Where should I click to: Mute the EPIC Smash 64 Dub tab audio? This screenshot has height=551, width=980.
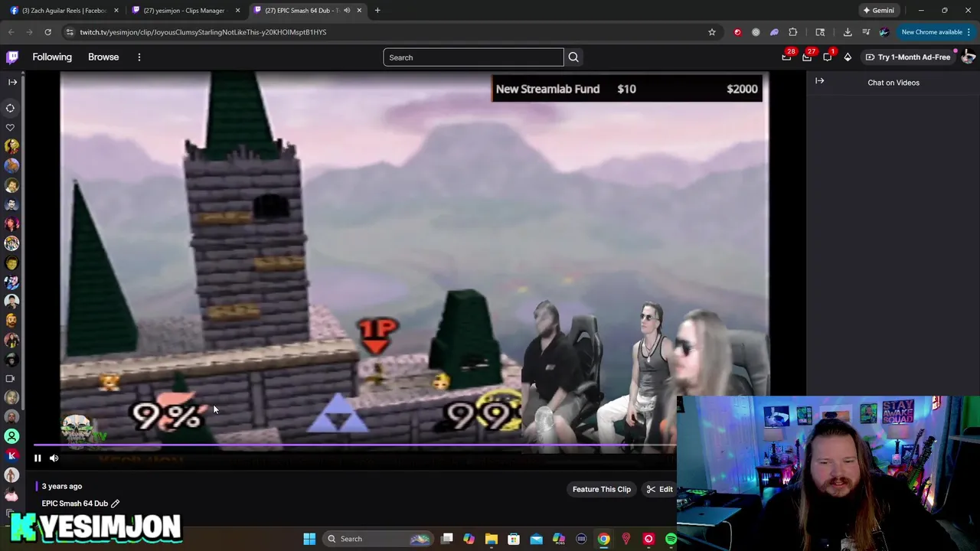coord(346,11)
